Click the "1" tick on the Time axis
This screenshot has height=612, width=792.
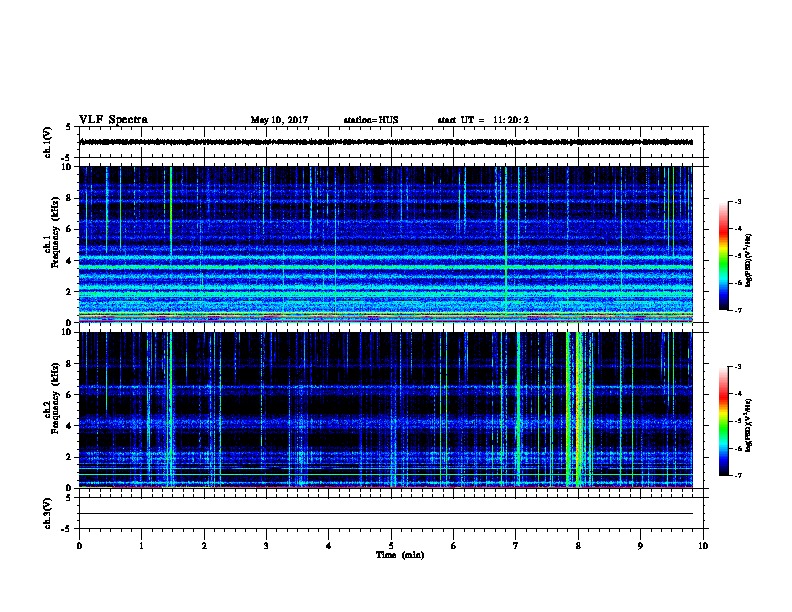point(141,545)
